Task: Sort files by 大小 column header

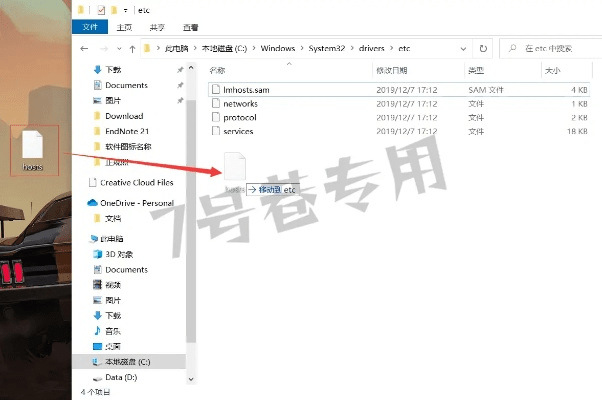Action: (x=552, y=71)
